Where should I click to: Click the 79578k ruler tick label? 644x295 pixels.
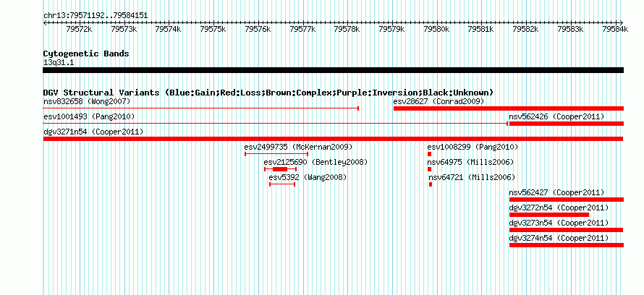click(x=347, y=29)
